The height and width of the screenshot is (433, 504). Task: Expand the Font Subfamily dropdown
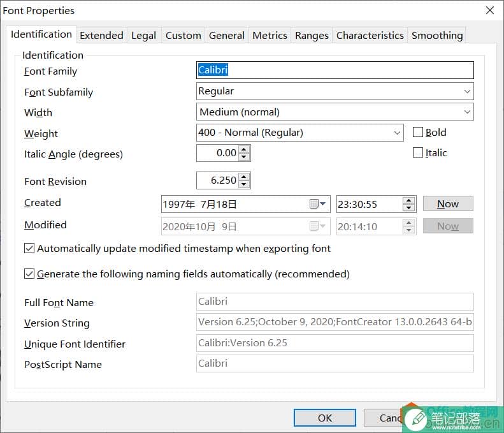[467, 91]
